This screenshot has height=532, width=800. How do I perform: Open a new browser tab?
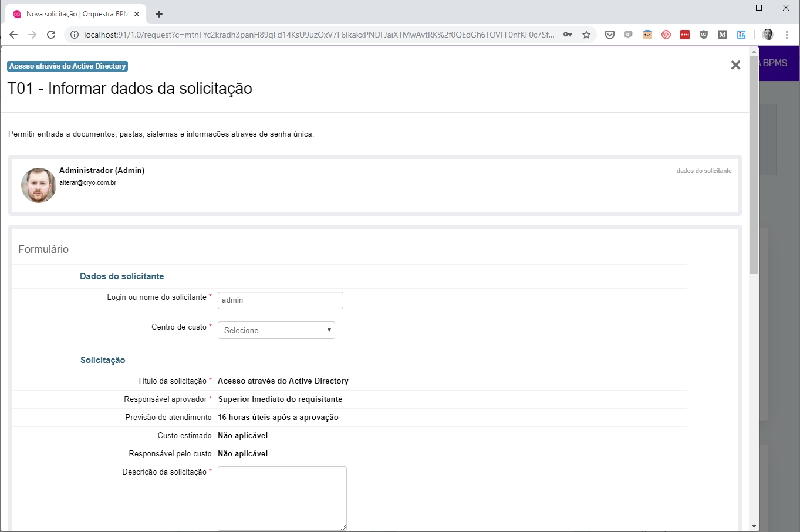[159, 14]
